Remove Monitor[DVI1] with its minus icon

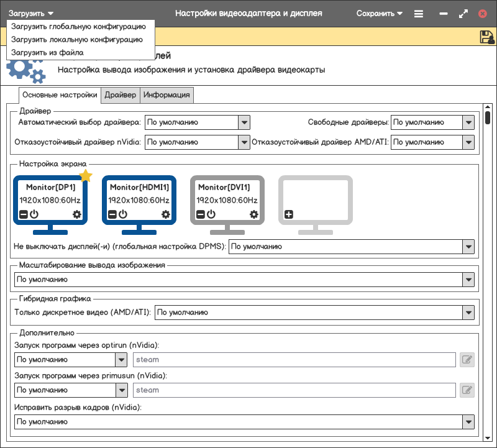tap(201, 214)
